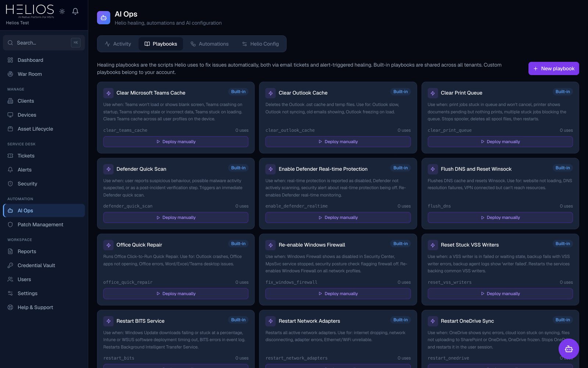Click the Alerts bell icon in sidebar
This screenshot has width=588, height=368.
(x=10, y=170)
